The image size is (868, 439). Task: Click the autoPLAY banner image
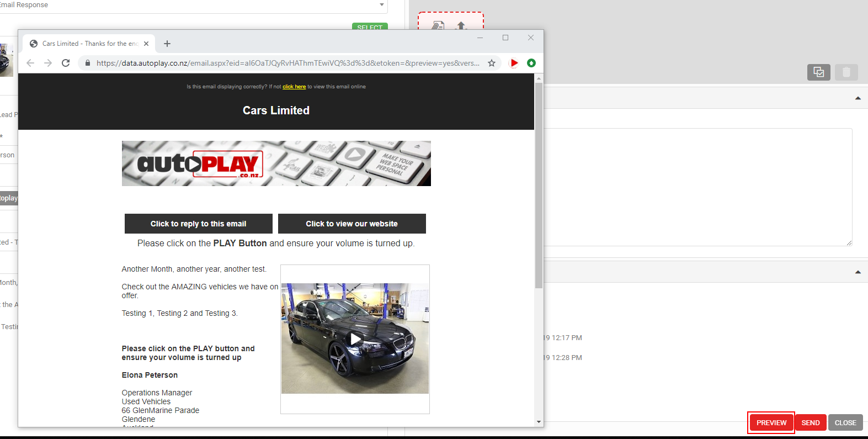[276, 163]
